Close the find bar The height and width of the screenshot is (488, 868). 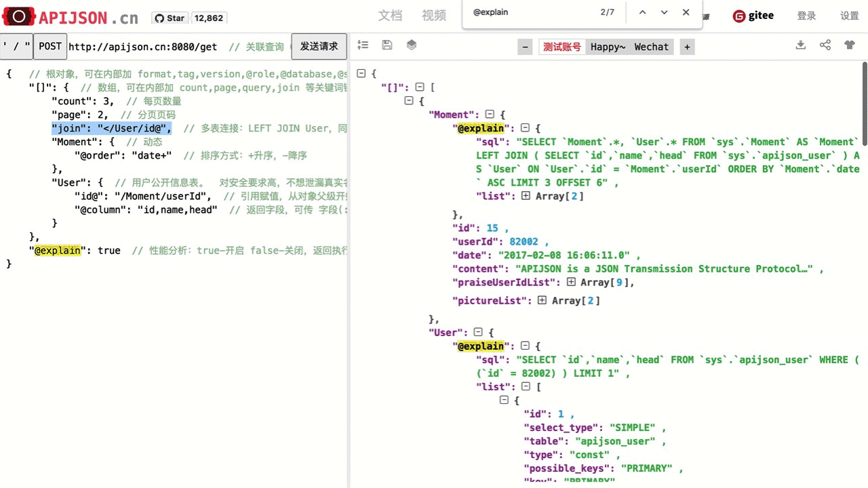click(686, 13)
